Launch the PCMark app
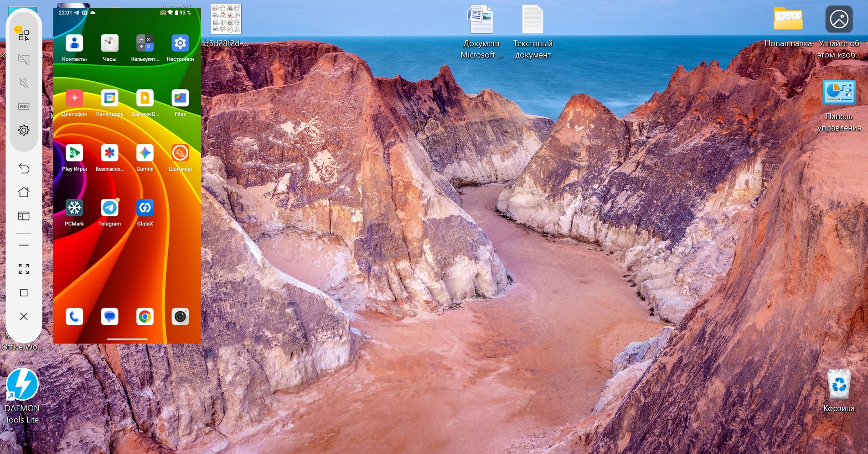The height and width of the screenshot is (454, 868). tap(74, 208)
